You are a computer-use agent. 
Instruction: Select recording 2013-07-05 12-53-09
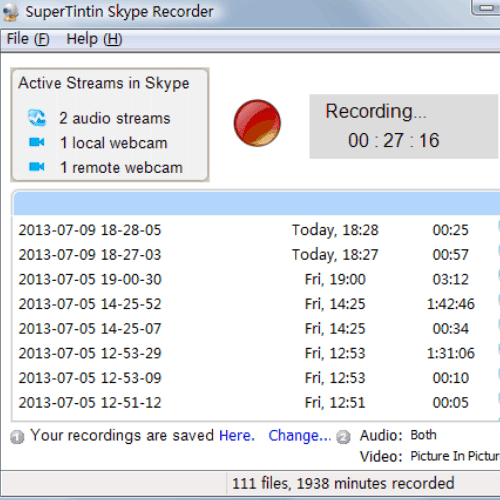pyautogui.click(x=90, y=378)
